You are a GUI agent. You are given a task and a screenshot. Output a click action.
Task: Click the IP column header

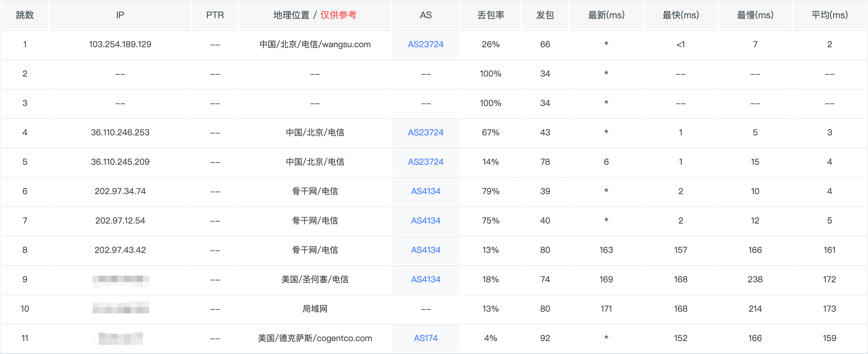pos(120,15)
